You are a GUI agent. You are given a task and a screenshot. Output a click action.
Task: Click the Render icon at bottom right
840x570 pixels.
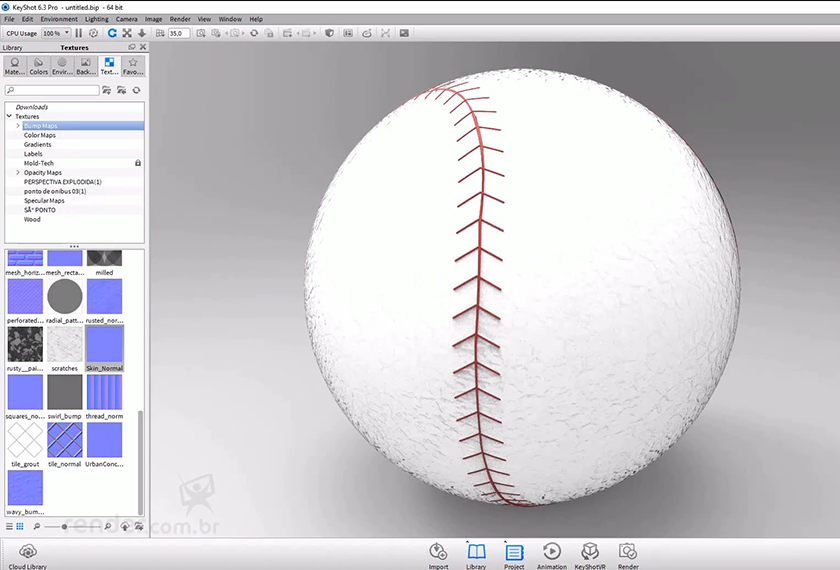[628, 552]
